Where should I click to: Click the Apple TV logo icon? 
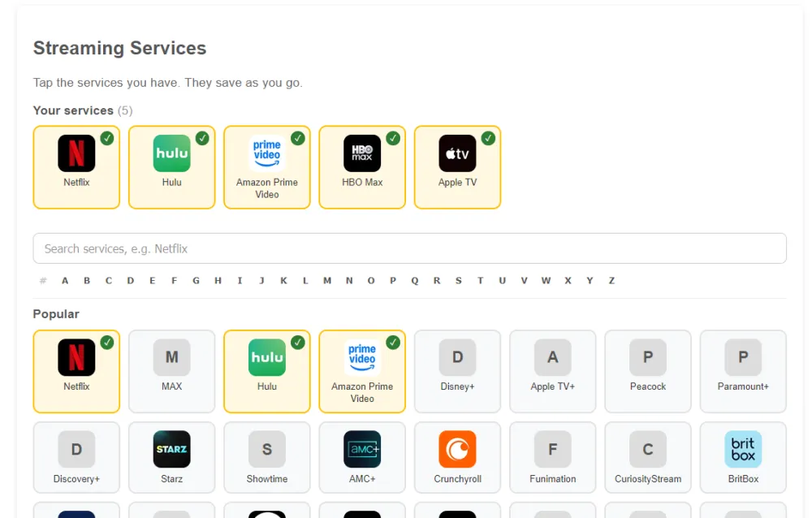pyautogui.click(x=458, y=153)
